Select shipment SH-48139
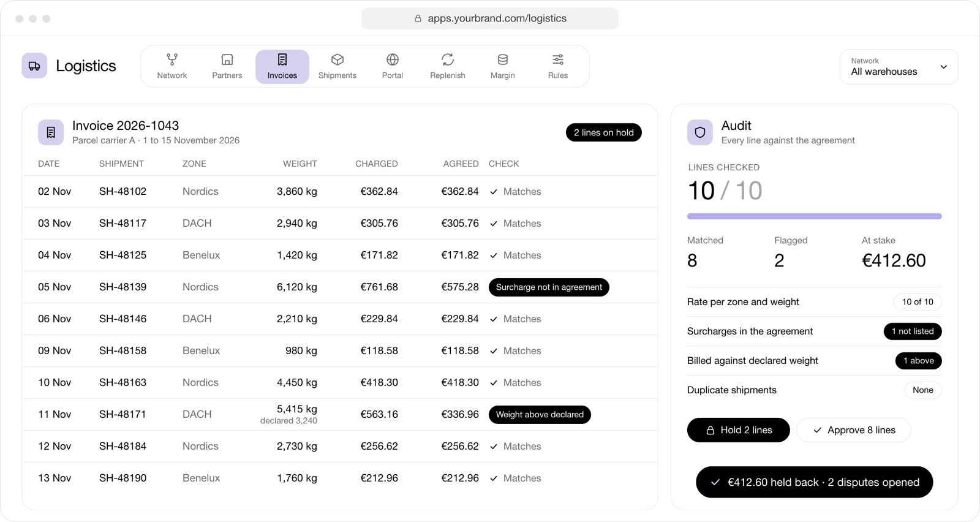The width and height of the screenshot is (980, 522). click(123, 287)
